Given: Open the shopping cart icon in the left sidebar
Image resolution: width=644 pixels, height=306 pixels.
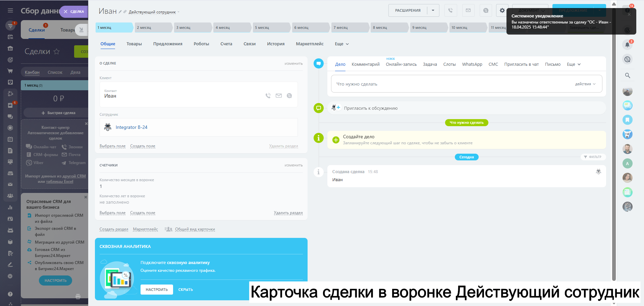Looking at the screenshot, I should [x=10, y=71].
